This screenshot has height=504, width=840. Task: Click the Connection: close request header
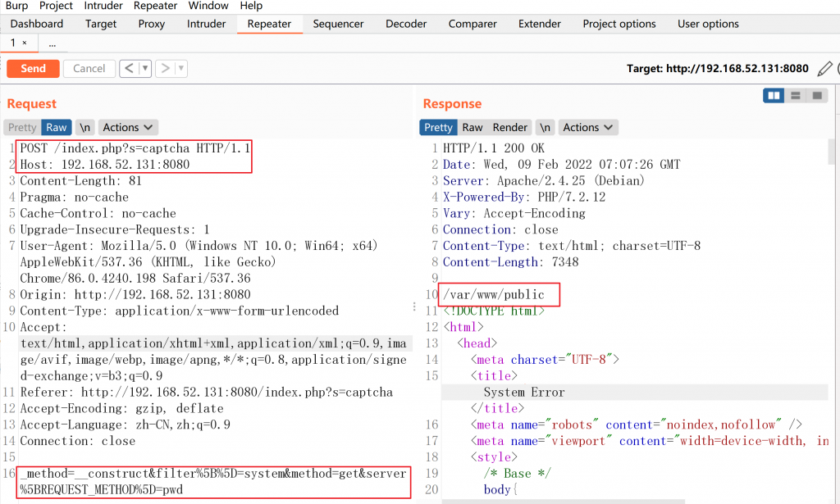point(78,441)
